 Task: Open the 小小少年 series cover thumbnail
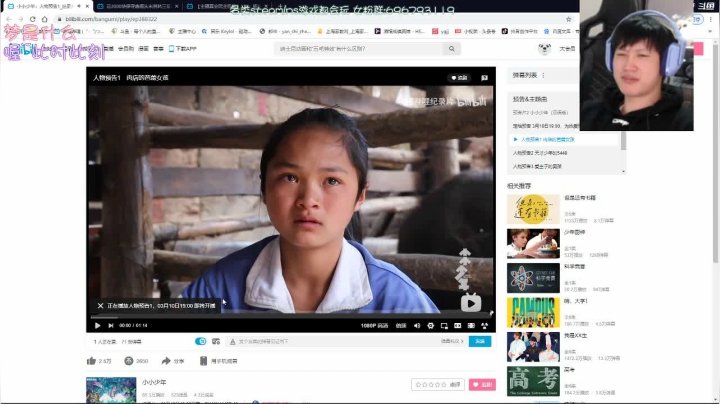111,390
